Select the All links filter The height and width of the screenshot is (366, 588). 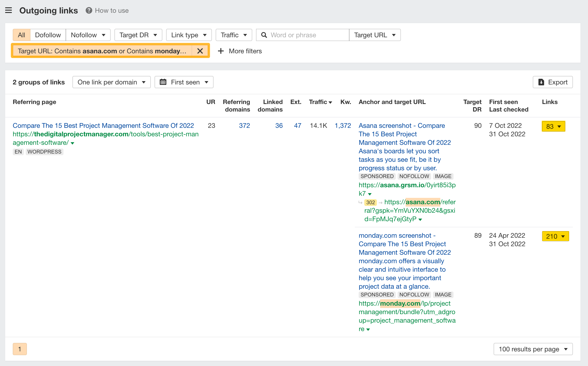pyautogui.click(x=21, y=35)
